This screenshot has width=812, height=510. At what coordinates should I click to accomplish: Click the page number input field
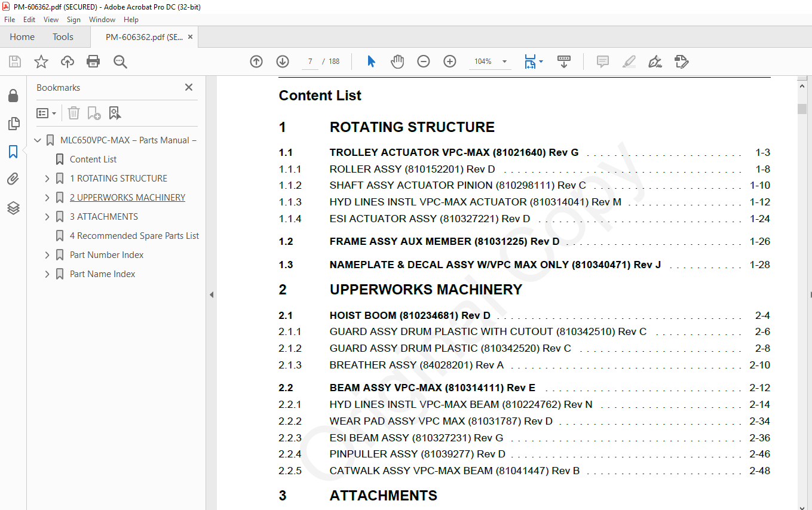pyautogui.click(x=310, y=62)
